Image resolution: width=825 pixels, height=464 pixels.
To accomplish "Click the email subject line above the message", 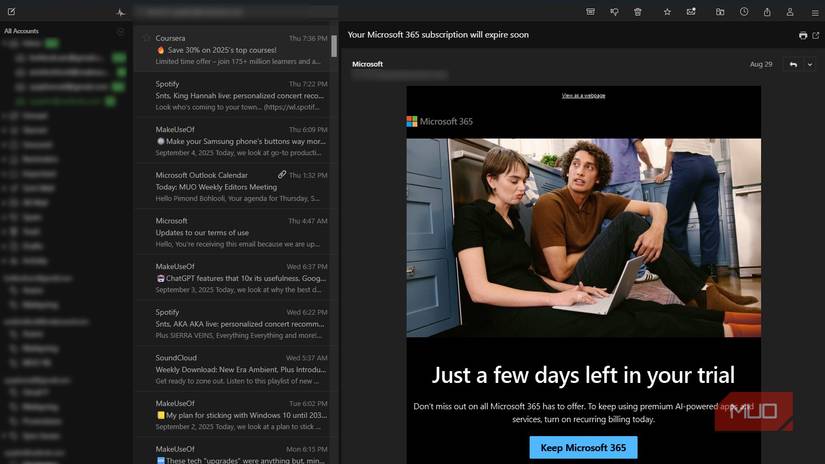I will click(x=438, y=35).
